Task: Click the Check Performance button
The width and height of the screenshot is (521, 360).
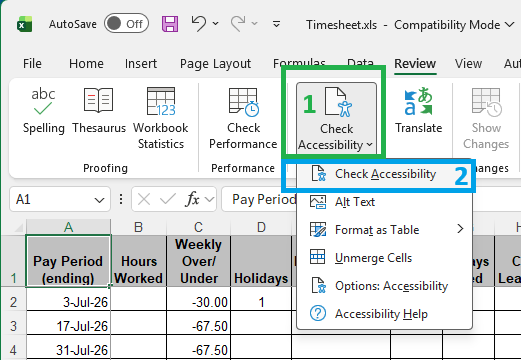Action: (x=243, y=118)
